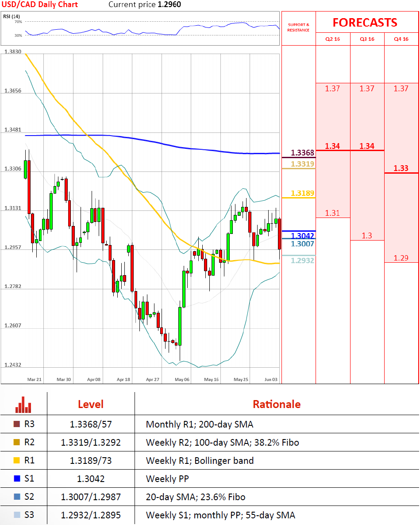Click the USD/CAD Daily Chart title

tap(40, 5)
